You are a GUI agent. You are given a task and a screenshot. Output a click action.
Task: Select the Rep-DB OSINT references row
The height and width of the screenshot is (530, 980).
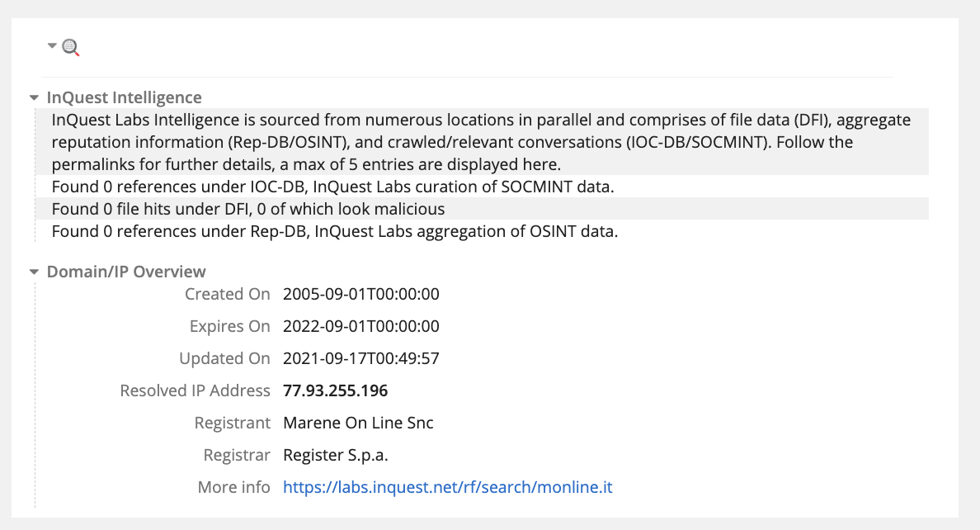[x=334, y=231]
